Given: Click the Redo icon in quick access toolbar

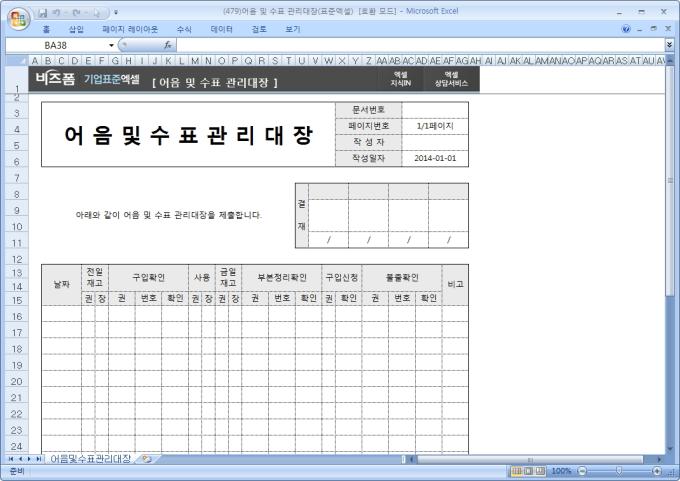Looking at the screenshot, I should (x=76, y=13).
